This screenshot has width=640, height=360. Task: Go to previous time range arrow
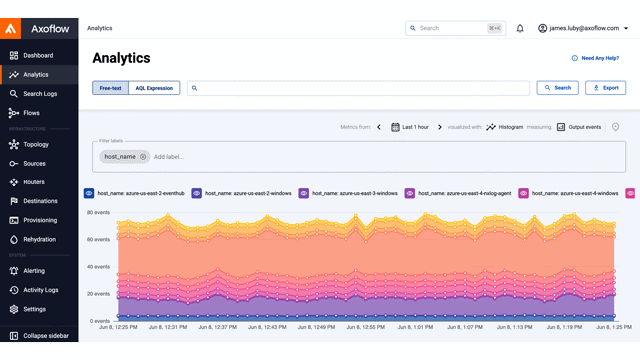click(x=379, y=127)
